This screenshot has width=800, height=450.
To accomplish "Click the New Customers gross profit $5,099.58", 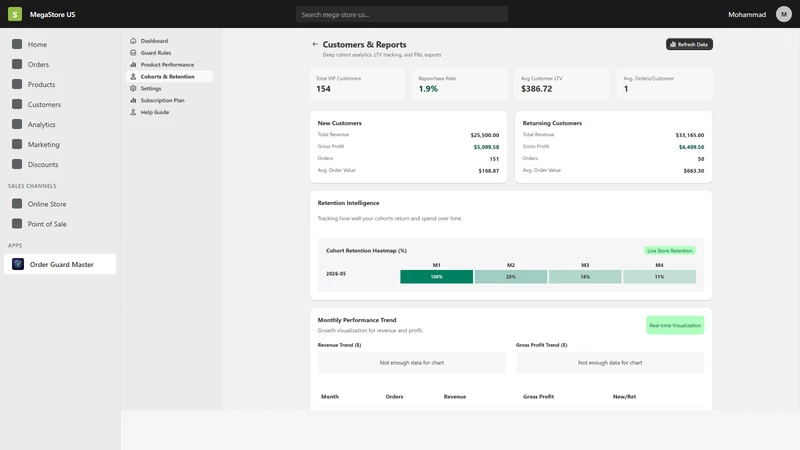I will pos(486,147).
